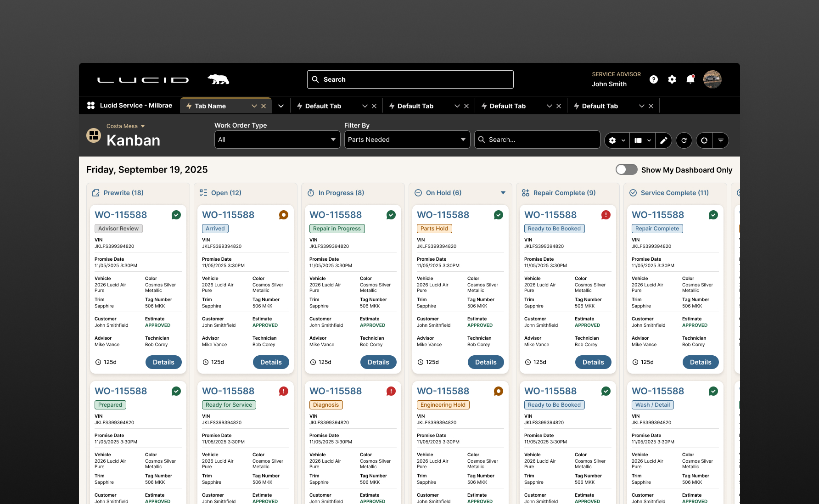Open the Parts Needed filter dropdown
Screen dimensions: 819x504
[407, 140]
